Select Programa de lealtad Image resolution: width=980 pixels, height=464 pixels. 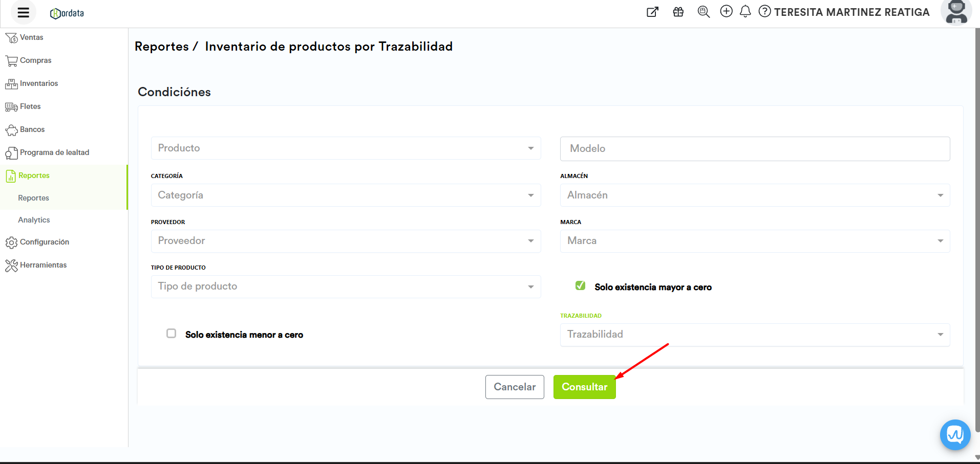click(54, 152)
